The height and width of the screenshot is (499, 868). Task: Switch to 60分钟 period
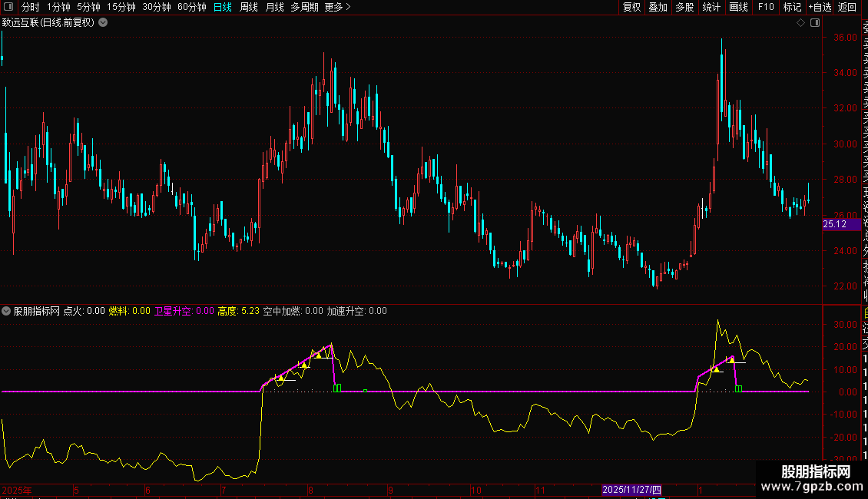tap(191, 7)
